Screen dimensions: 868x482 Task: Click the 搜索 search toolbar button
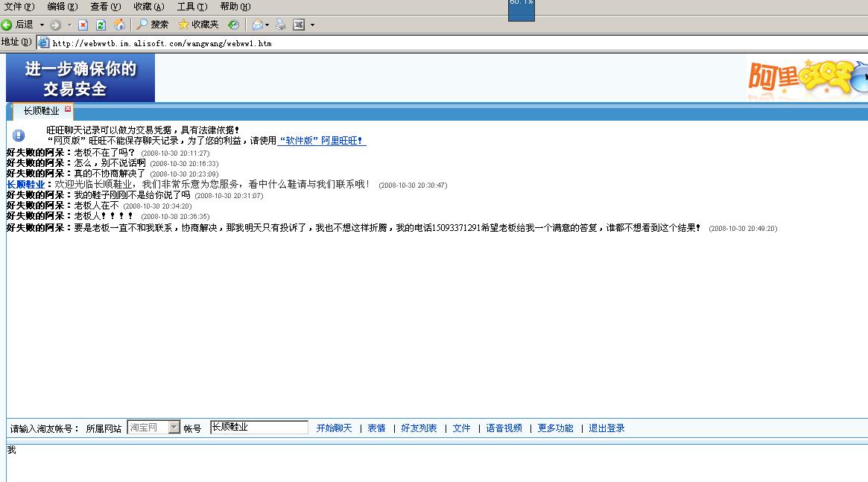pos(153,25)
